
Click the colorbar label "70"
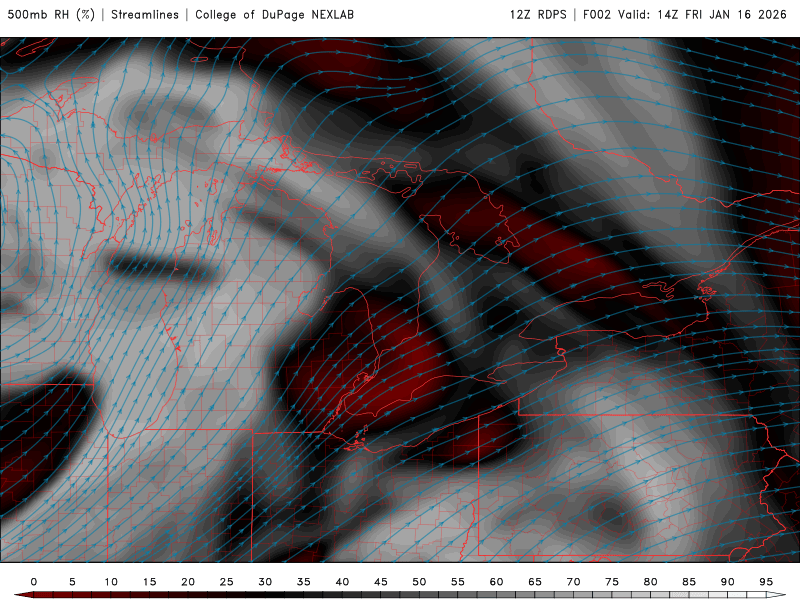tap(573, 582)
